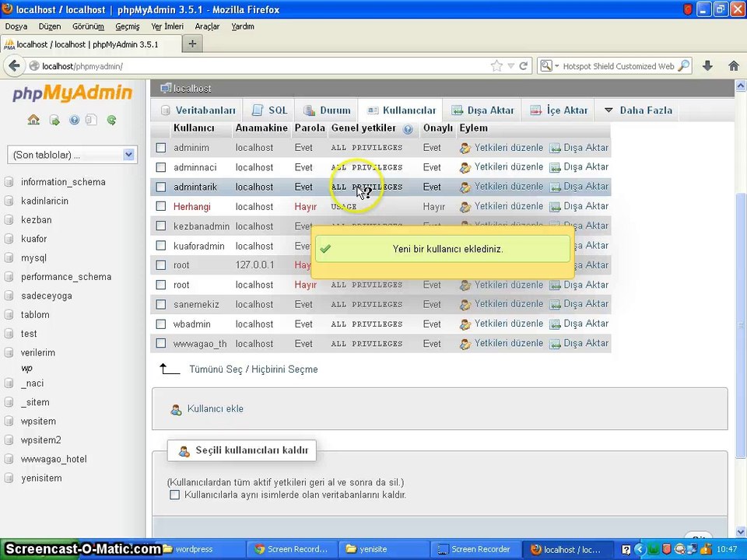The height and width of the screenshot is (560, 747).
Task: Click export icon for adminnaci row
Action: click(555, 168)
